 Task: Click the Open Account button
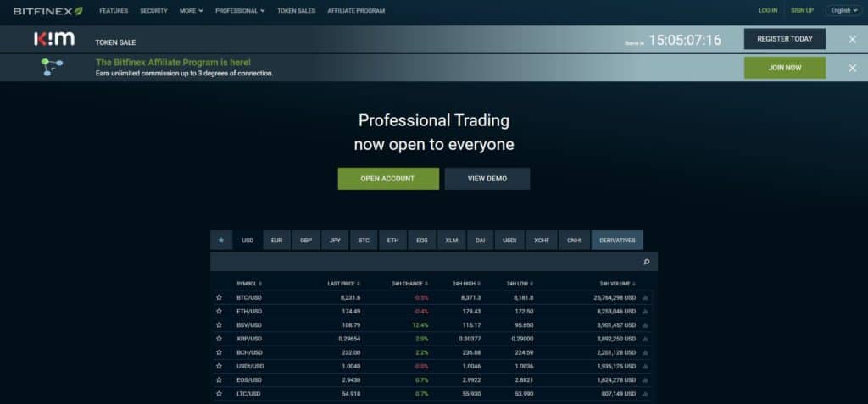click(x=388, y=179)
